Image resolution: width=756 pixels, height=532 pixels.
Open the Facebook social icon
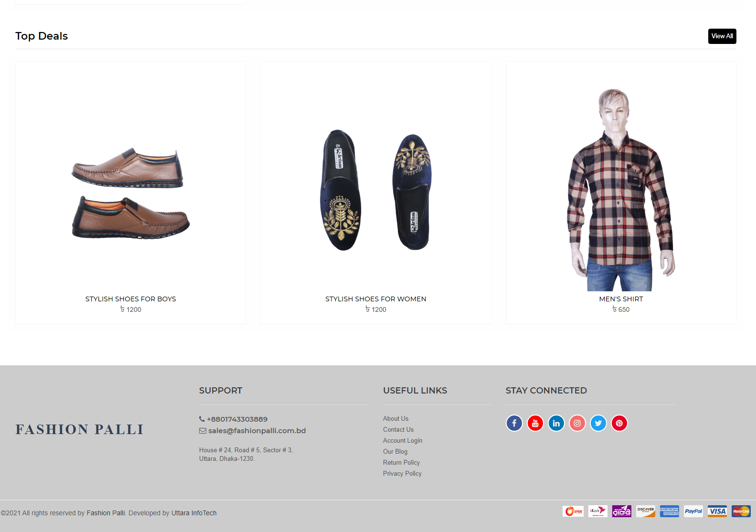pos(514,423)
